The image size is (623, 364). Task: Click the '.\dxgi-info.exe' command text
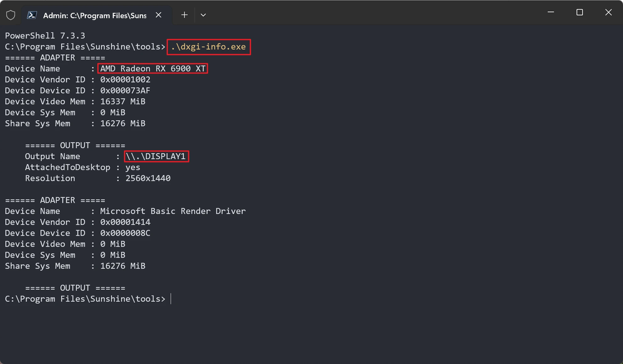point(209,47)
